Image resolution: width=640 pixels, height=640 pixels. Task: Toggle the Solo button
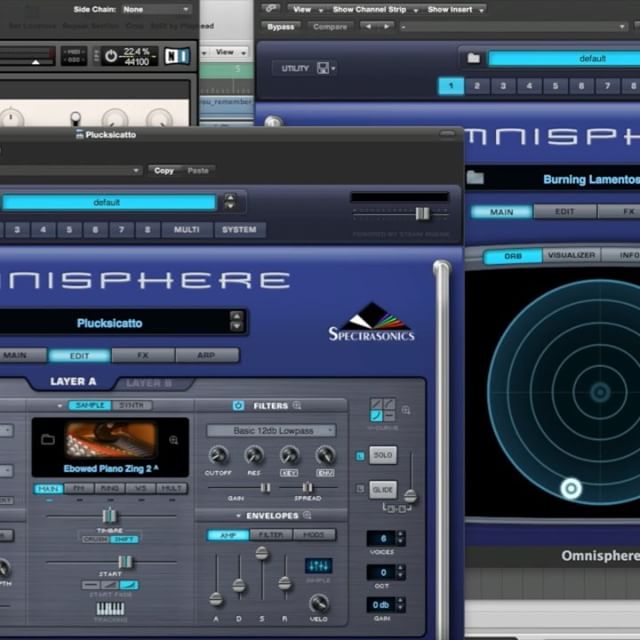[x=383, y=455]
